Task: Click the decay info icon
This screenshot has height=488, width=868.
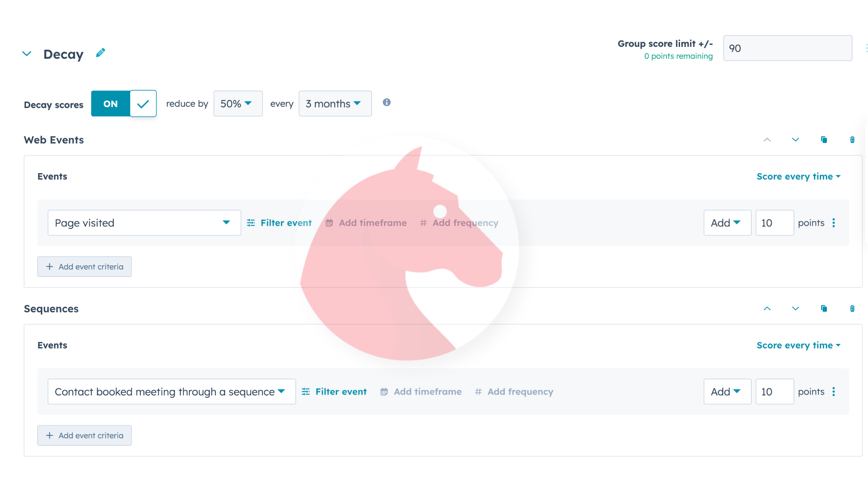Action: 386,102
